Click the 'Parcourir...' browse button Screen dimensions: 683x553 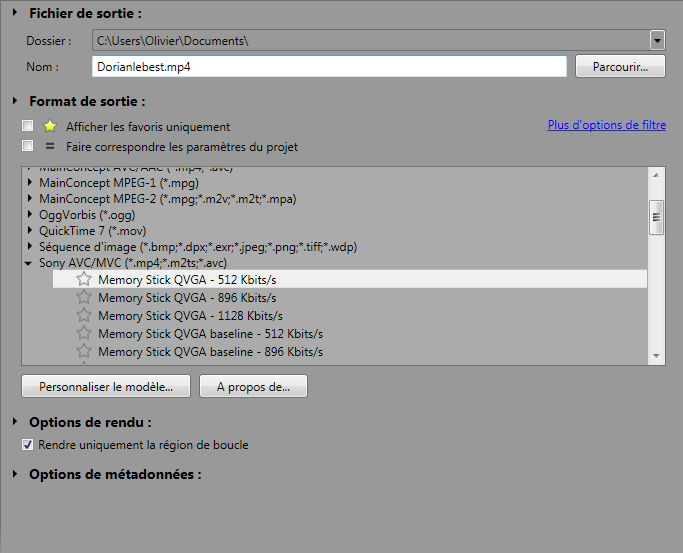(620, 67)
